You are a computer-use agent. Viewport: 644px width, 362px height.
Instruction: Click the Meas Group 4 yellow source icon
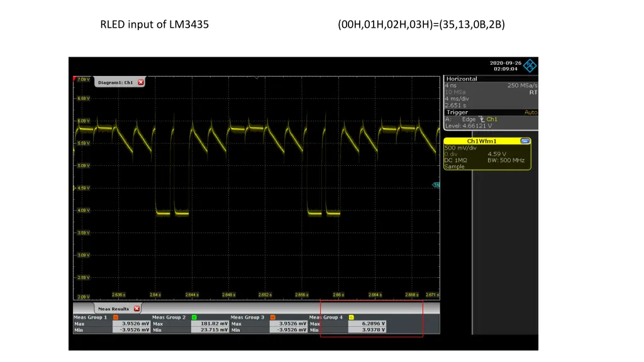click(x=351, y=317)
